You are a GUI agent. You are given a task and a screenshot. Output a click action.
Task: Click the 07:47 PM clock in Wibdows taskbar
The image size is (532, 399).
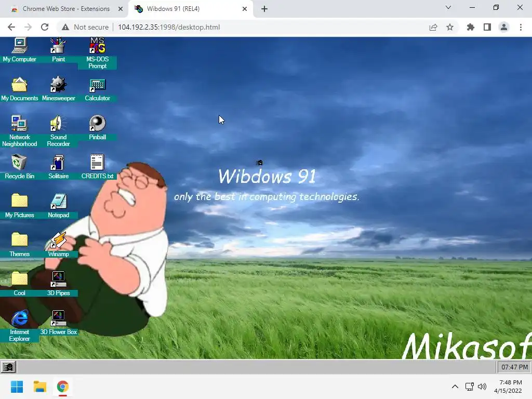514,367
